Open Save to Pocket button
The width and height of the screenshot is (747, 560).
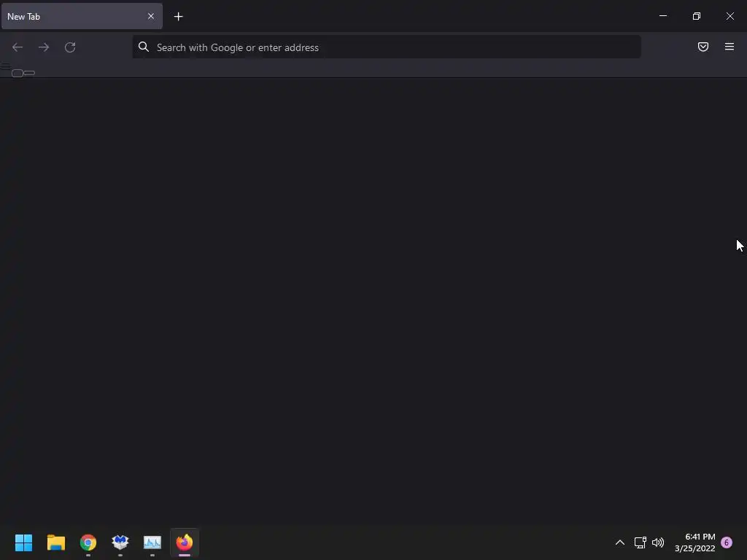pos(703,47)
